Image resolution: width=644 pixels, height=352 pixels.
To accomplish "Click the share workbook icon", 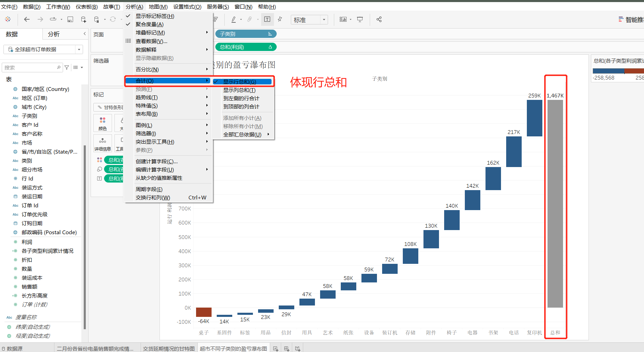I will coord(379,19).
